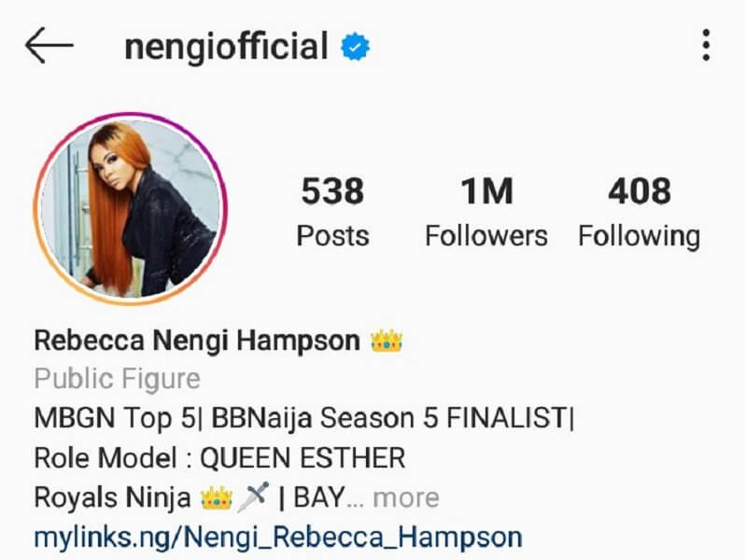The height and width of the screenshot is (560, 745).
Task: Tap the 'Posts' label
Action: click(x=332, y=236)
